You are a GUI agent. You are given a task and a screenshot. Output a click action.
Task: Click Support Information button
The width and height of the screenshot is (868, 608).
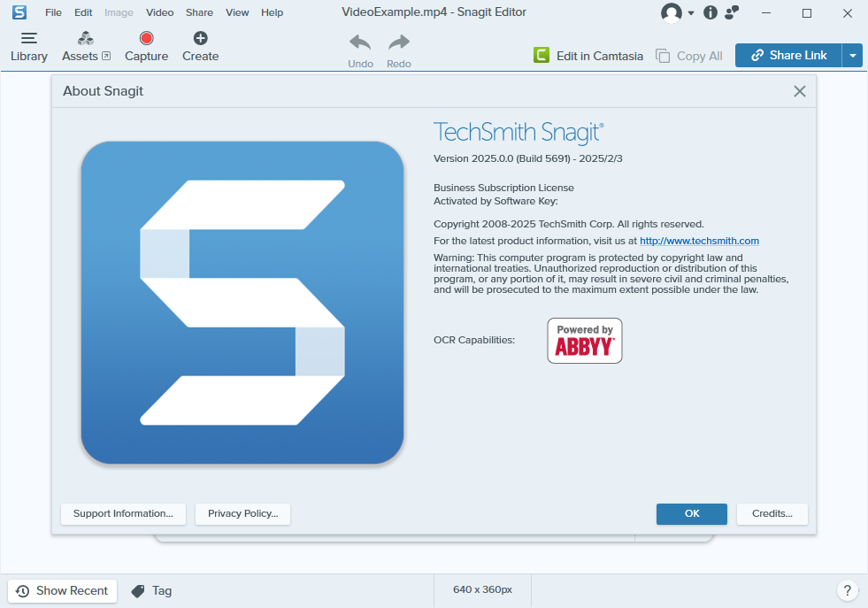123,514
